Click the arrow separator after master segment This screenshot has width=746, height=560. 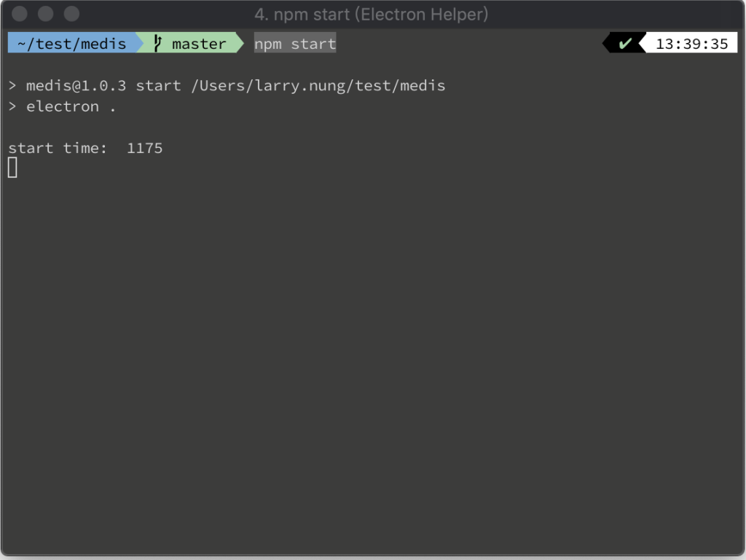[x=240, y=43]
